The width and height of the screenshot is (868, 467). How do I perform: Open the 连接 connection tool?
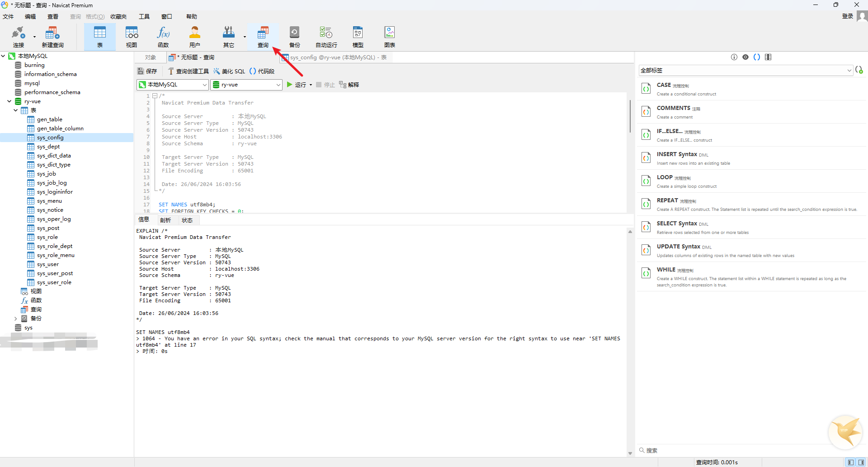18,37
